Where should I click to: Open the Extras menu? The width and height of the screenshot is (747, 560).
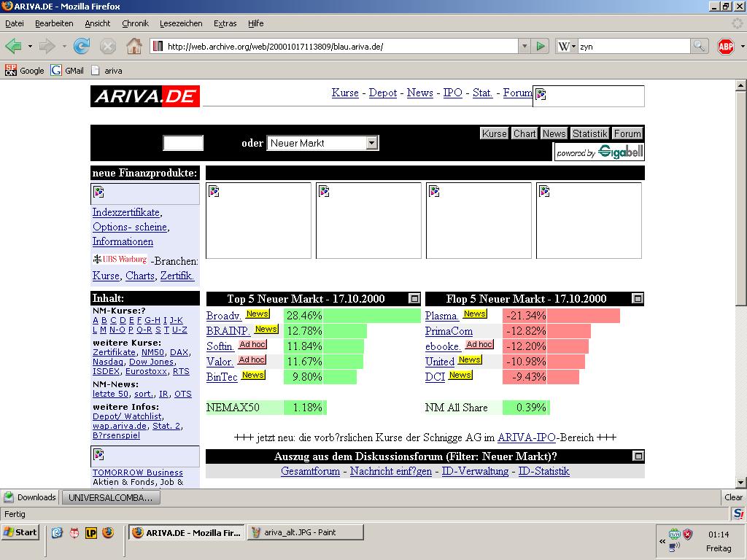pos(225,23)
